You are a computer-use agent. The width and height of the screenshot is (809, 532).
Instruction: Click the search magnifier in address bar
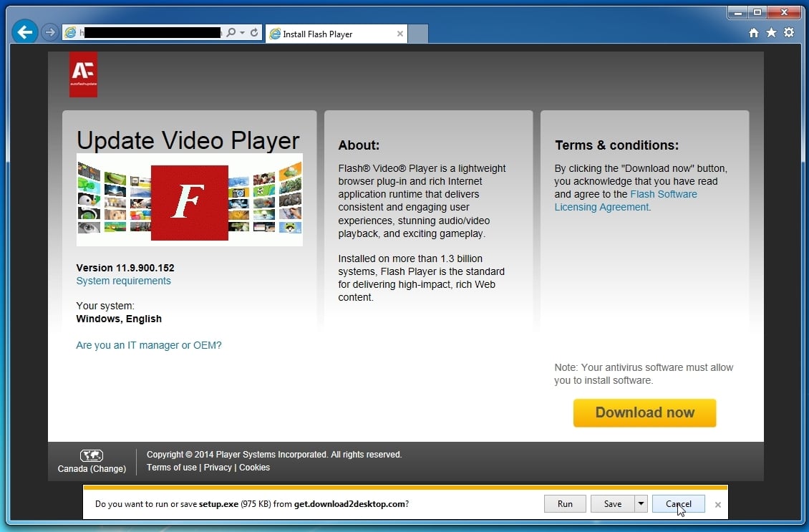click(x=231, y=32)
